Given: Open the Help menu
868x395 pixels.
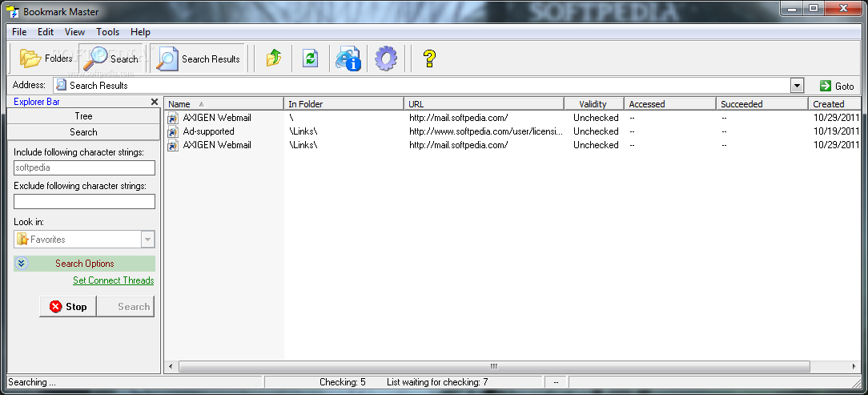Looking at the screenshot, I should [x=140, y=32].
